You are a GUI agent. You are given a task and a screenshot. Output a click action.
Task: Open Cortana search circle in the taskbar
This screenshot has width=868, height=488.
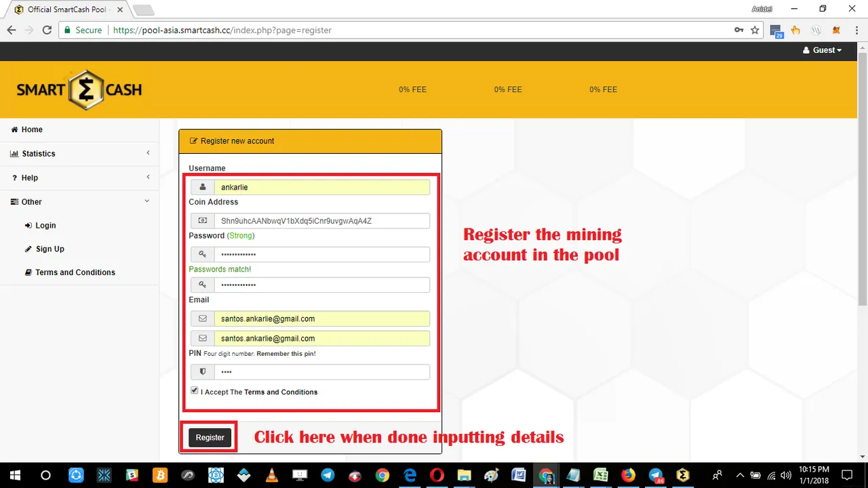point(45,475)
